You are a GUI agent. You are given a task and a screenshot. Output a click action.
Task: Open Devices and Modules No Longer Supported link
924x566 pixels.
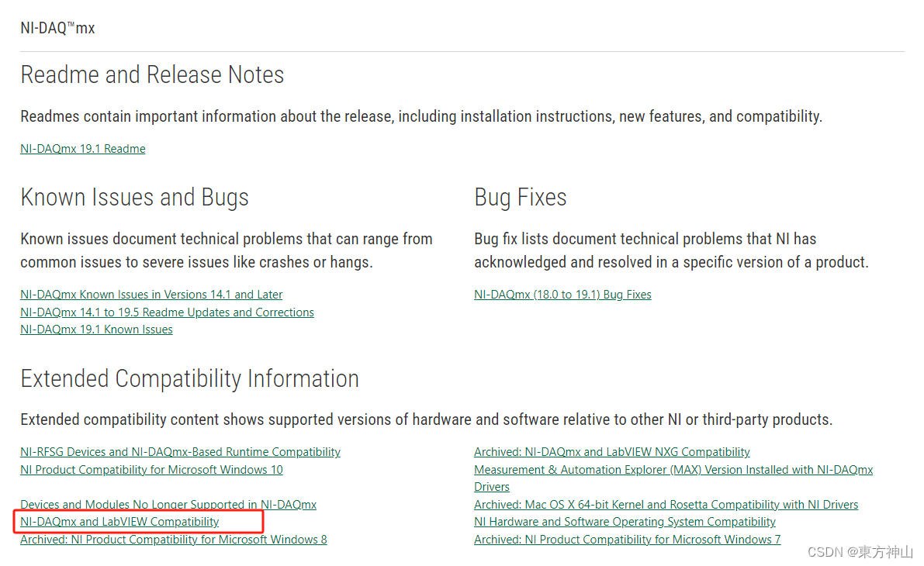[x=168, y=505]
